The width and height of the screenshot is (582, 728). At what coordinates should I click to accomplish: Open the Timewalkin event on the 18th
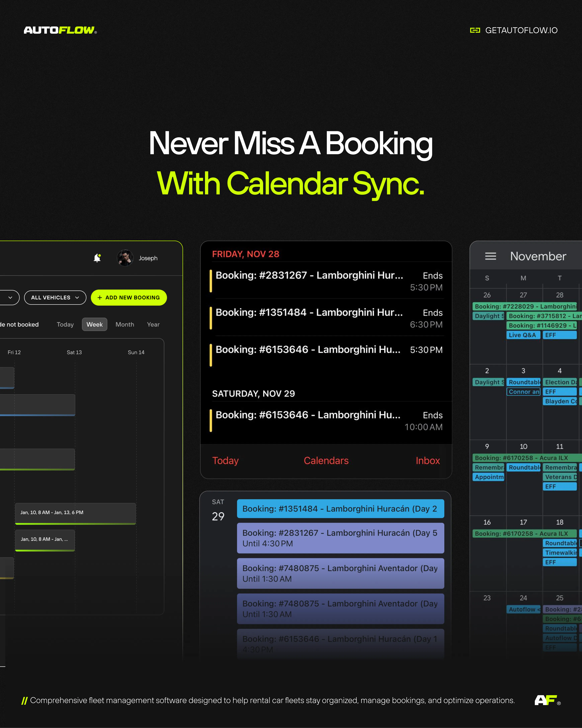tap(560, 553)
